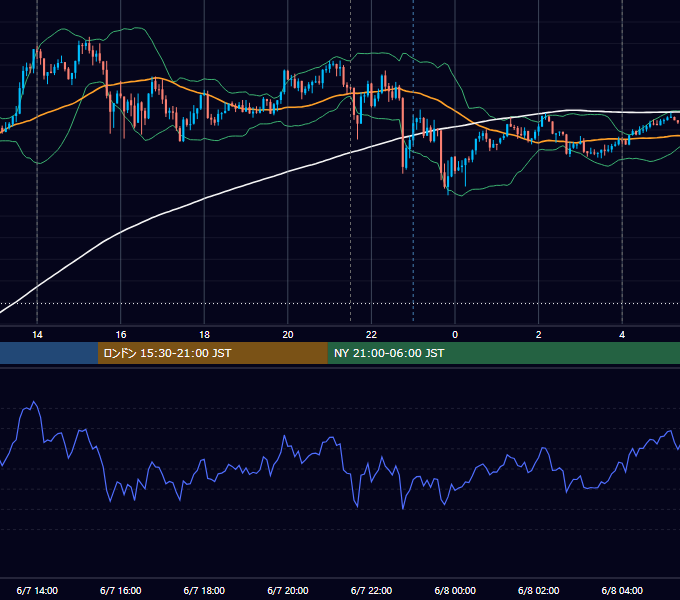Click the 20 hour label on price chart axis
Image resolution: width=680 pixels, height=600 pixels.
pyautogui.click(x=288, y=335)
